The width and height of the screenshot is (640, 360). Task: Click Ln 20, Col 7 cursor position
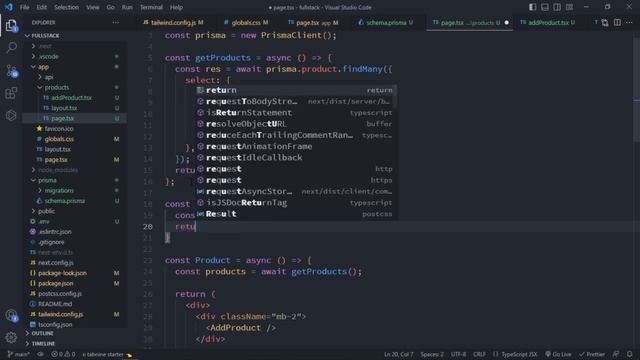[x=398, y=354]
